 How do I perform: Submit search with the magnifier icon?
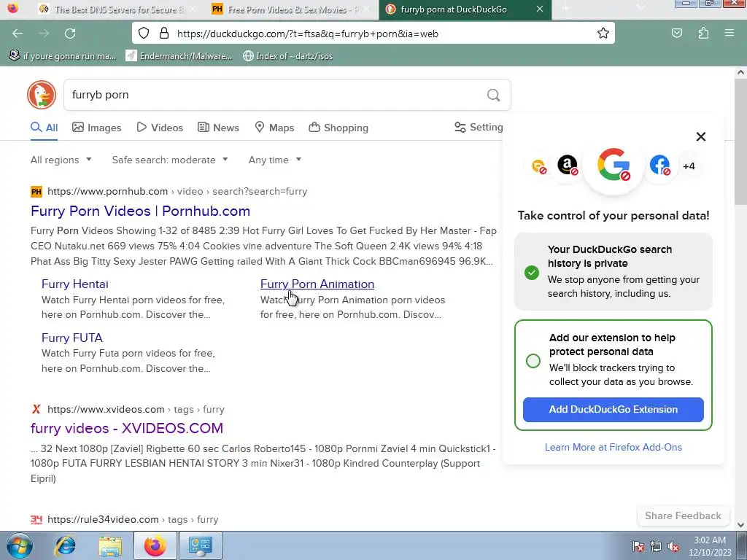point(494,95)
